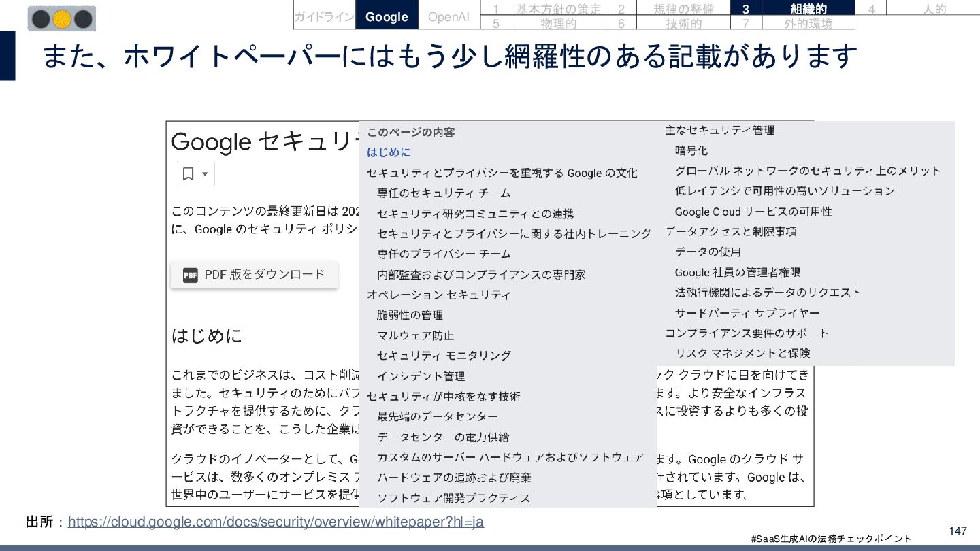980x551 pixels.
Task: Select the ガイドライン tab in the header
Action: (325, 16)
